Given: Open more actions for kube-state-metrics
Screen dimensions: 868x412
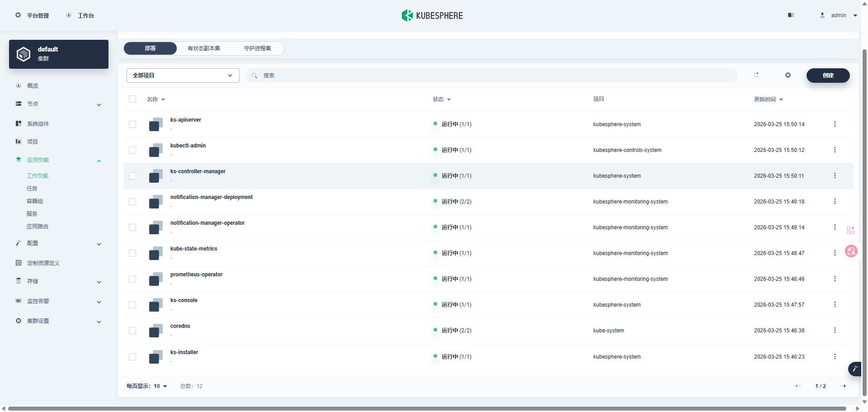Looking at the screenshot, I should pyautogui.click(x=835, y=253).
